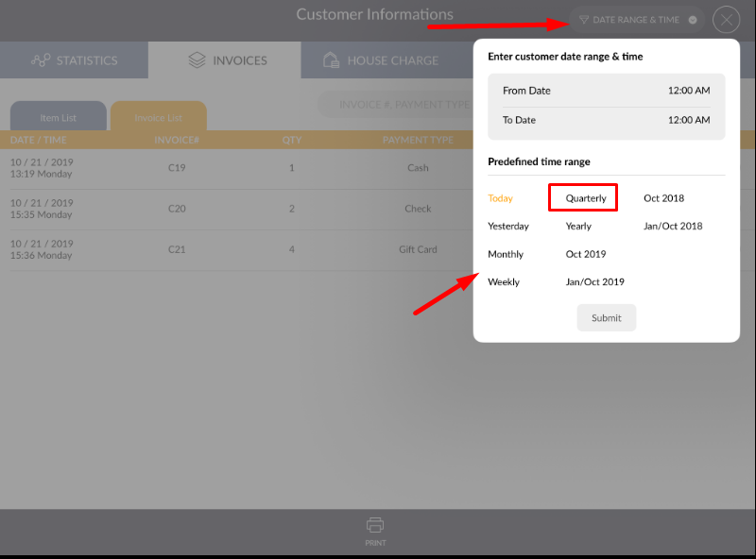
Task: Open the Statistics tab
Action: 75,60
